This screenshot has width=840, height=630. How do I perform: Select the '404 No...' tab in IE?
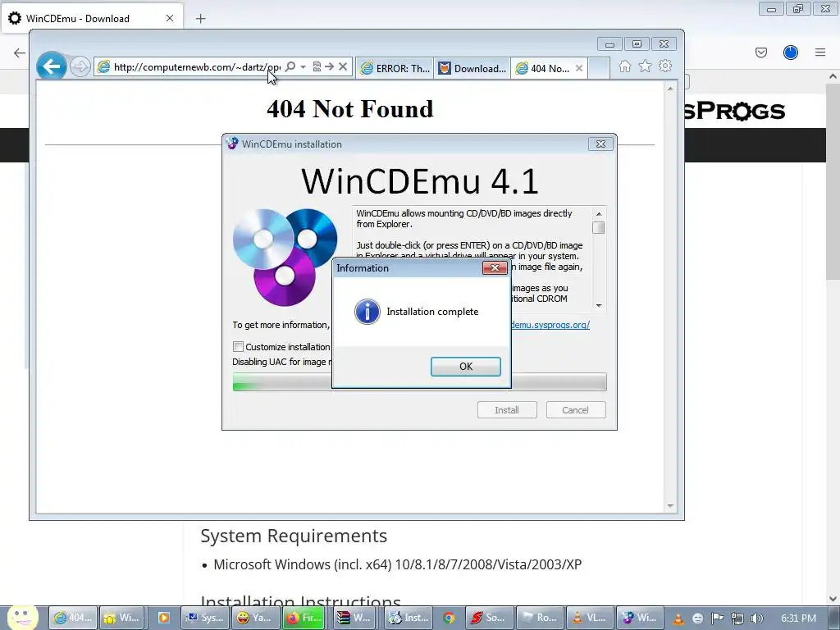coord(543,69)
